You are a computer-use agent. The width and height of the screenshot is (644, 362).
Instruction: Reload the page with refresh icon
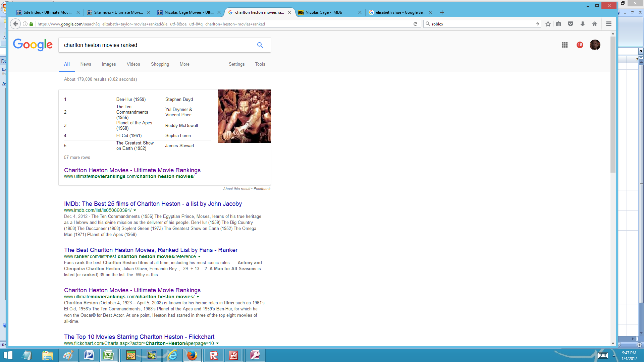[416, 24]
